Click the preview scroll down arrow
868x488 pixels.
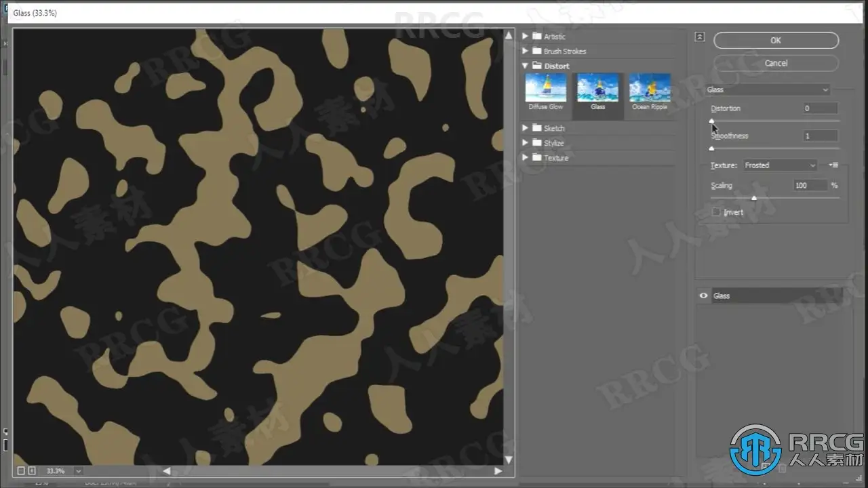[509, 460]
